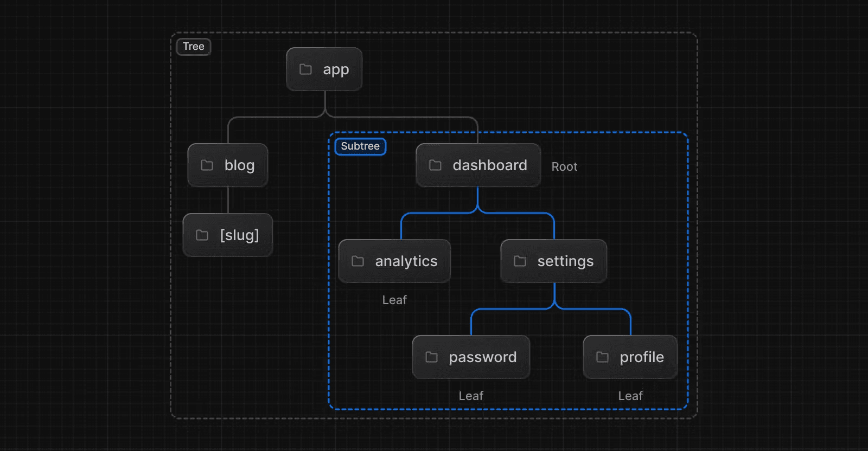Click the folder icon in the app node

tap(305, 69)
